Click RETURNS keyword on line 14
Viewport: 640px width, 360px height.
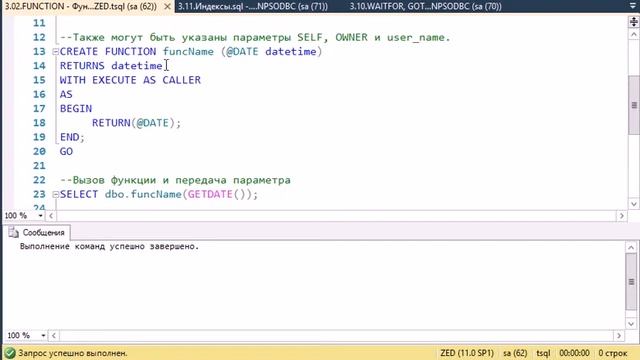click(x=82, y=66)
